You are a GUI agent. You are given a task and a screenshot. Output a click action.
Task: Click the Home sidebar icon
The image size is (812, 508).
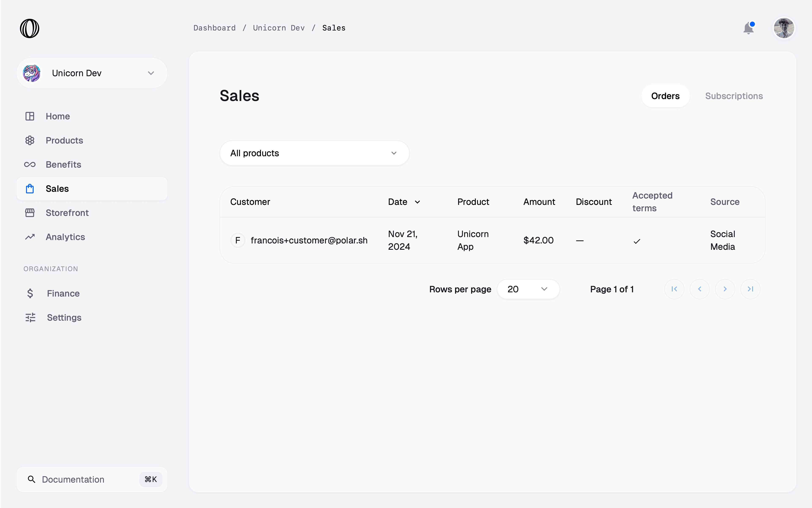click(x=30, y=116)
